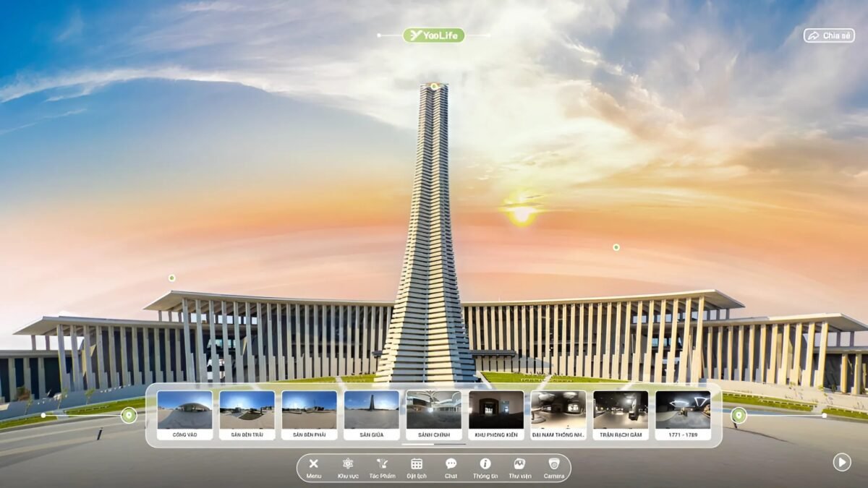868x488 pixels.
Task: Click the hotspot marker atop the tower
Action: pos(434,86)
